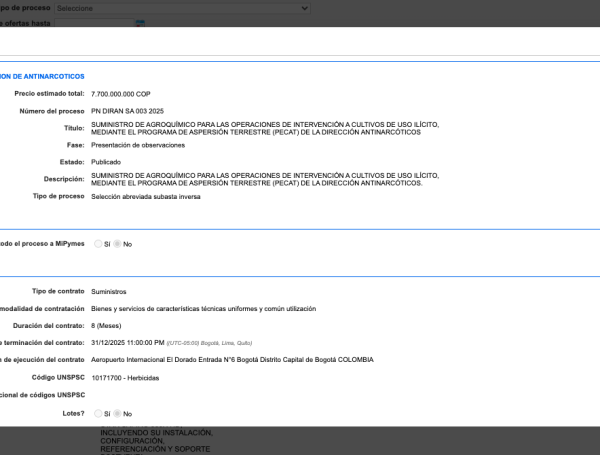Click termination date 31/12/2025 11:00:00 PM

pos(141,343)
